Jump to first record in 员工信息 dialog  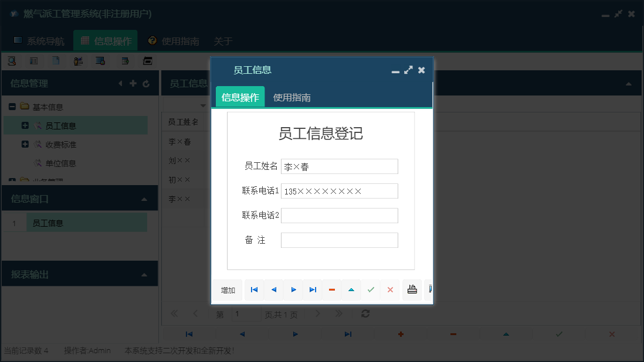[x=254, y=289]
